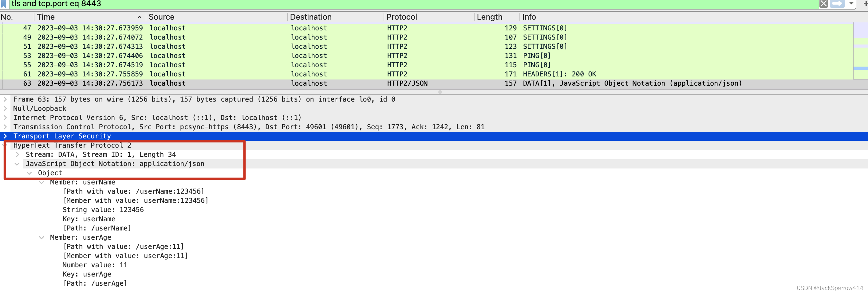The image size is (868, 294).
Task: Sort packets by the Source column
Action: 217,17
